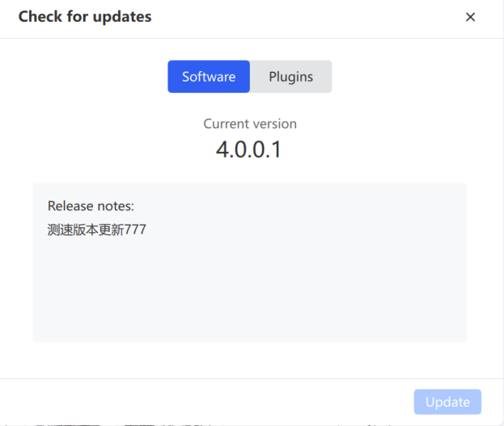Click blank header area beside the title
The height and width of the screenshot is (426, 504).
(x=305, y=18)
